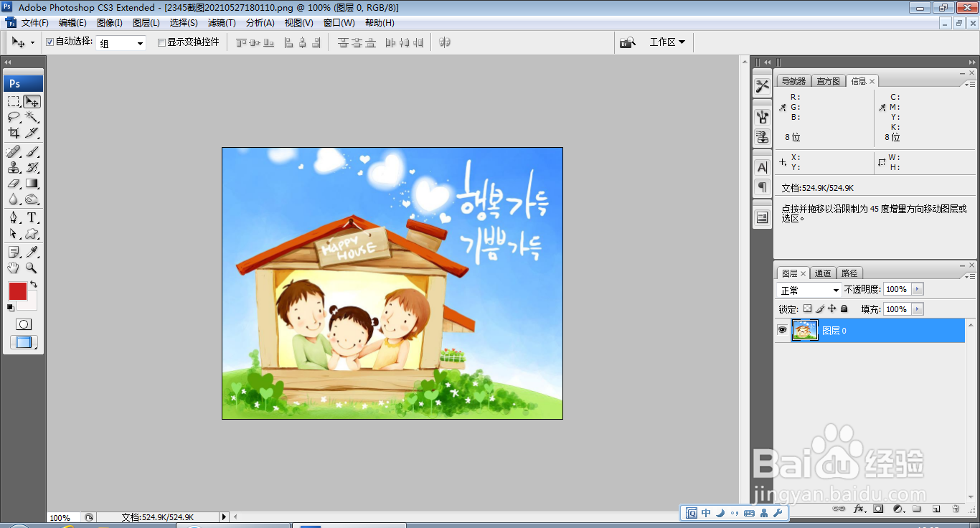
Task: Open the 滤镜(T) menu
Action: (x=222, y=23)
